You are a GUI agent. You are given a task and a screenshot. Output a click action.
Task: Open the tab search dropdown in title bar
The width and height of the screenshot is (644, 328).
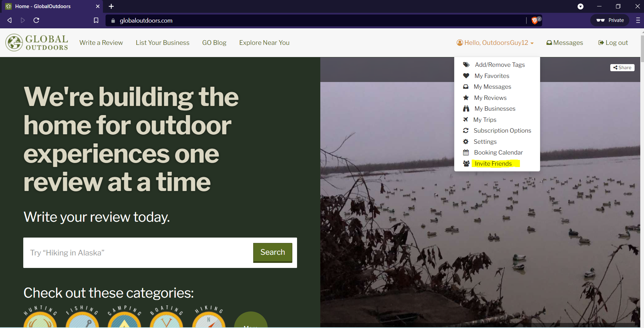[581, 6]
